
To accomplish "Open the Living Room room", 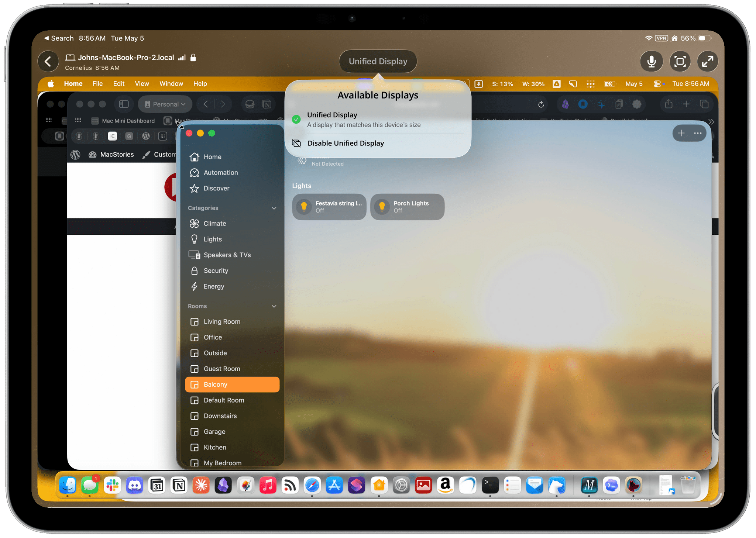I will click(232, 322).
